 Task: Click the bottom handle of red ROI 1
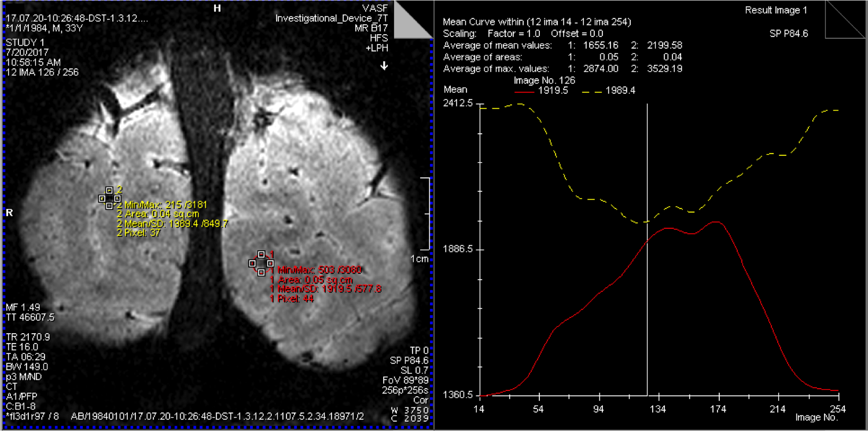click(x=262, y=272)
